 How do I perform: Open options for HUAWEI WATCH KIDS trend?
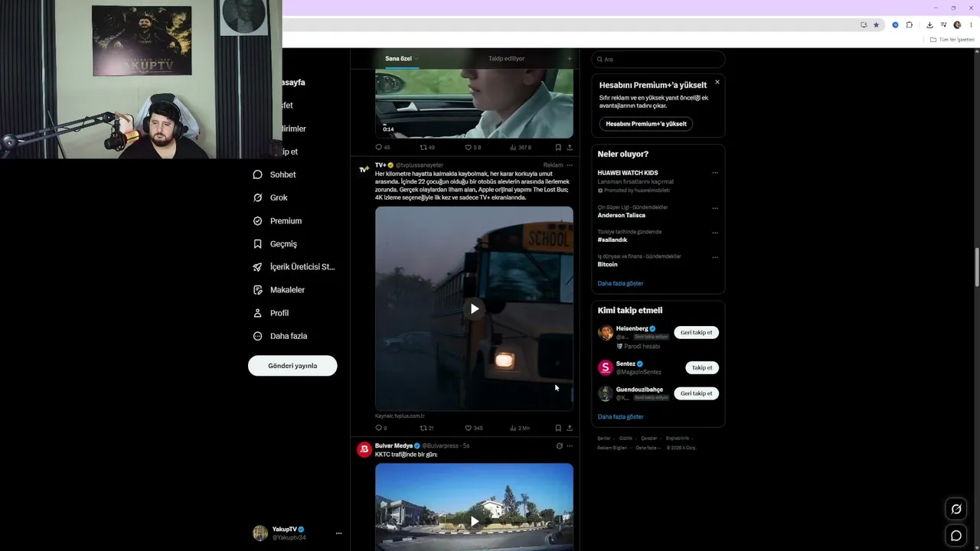[715, 173]
